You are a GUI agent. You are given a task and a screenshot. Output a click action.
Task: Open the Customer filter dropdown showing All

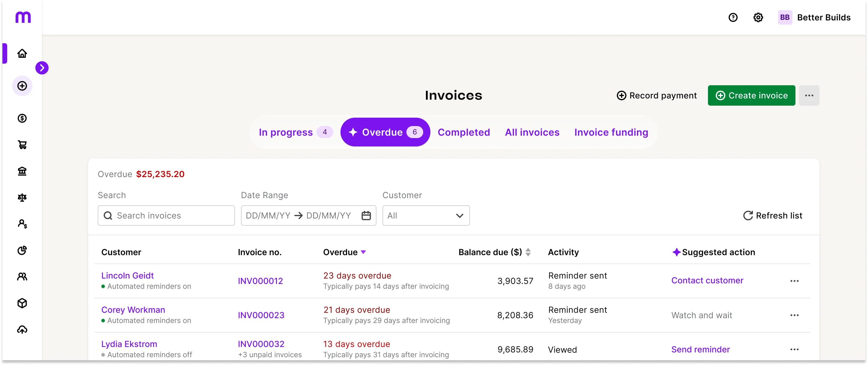click(x=426, y=215)
